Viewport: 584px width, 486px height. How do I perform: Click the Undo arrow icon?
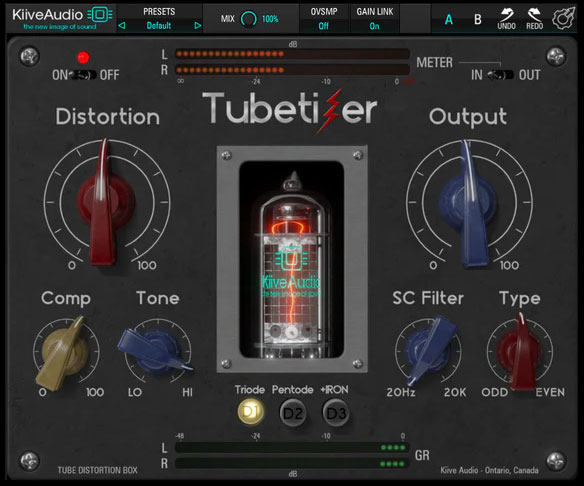(507, 15)
